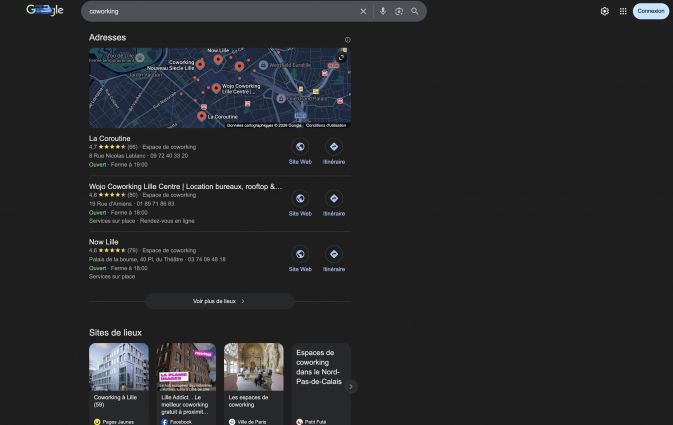
Task: Expand the map to full screen
Action: (341, 58)
